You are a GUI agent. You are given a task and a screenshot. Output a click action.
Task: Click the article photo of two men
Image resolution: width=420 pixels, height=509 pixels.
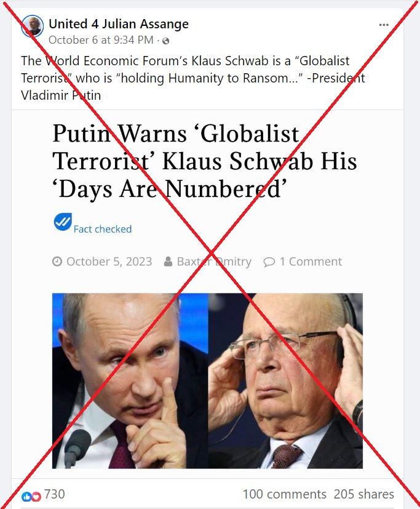coord(208,381)
